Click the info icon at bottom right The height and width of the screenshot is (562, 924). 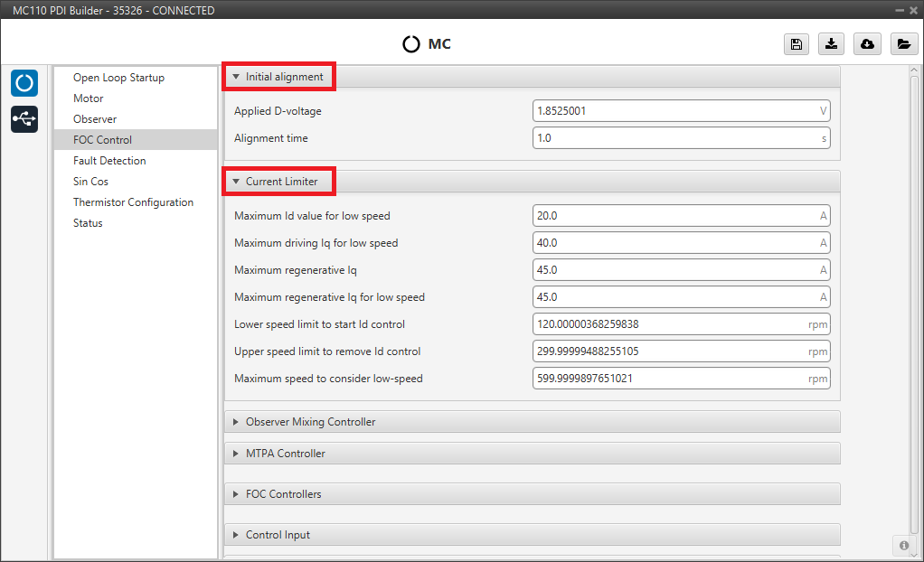pyautogui.click(x=904, y=545)
